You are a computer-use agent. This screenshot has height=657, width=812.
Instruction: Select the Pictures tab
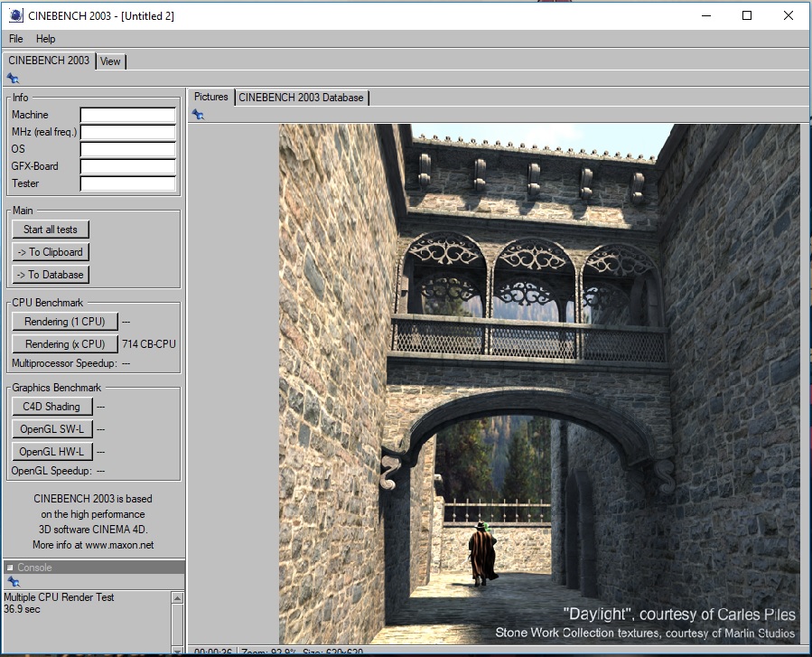point(210,97)
